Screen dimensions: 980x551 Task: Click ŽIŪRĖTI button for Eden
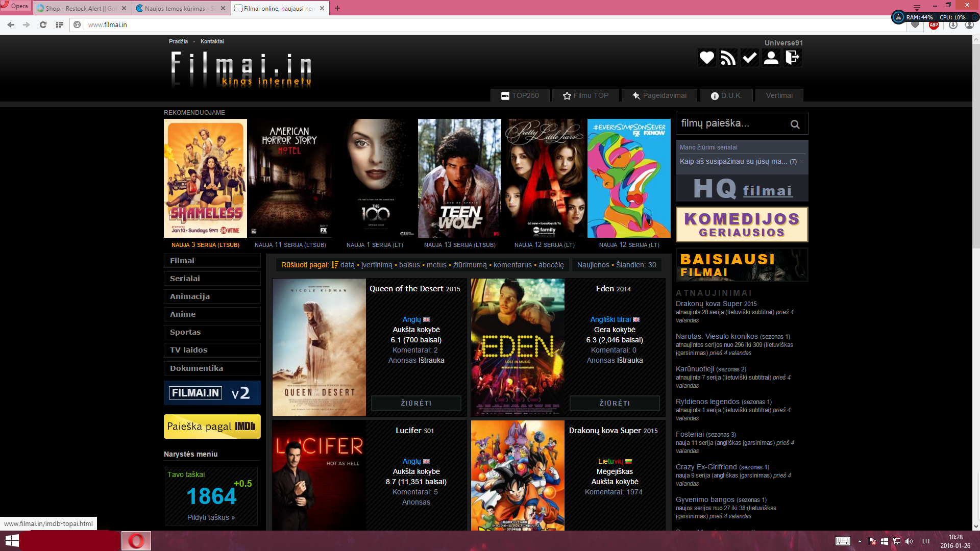point(615,403)
